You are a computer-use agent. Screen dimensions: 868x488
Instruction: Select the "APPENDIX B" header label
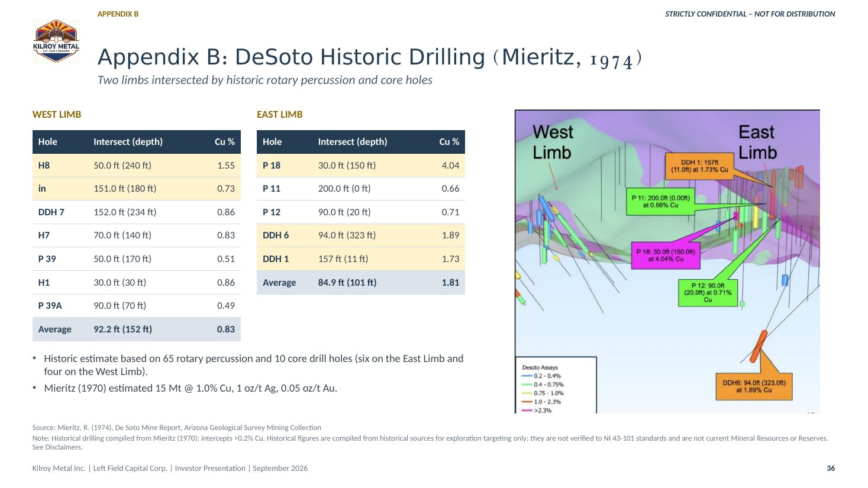tap(118, 14)
